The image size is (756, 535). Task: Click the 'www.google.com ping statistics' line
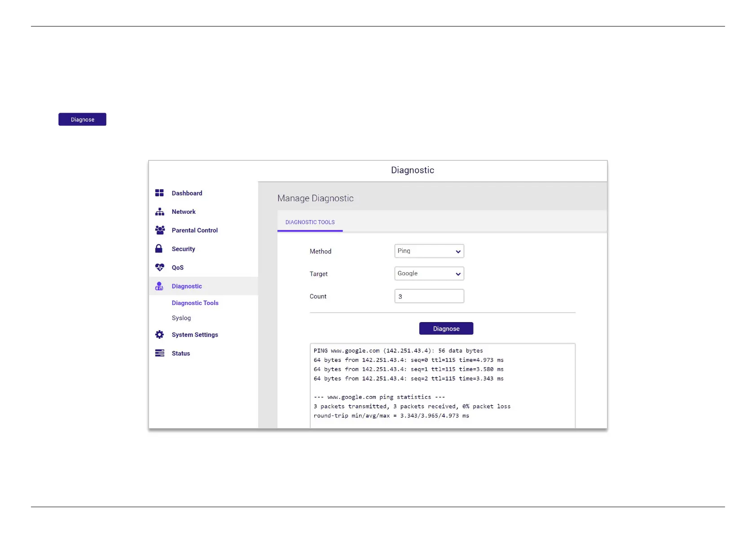click(x=379, y=397)
